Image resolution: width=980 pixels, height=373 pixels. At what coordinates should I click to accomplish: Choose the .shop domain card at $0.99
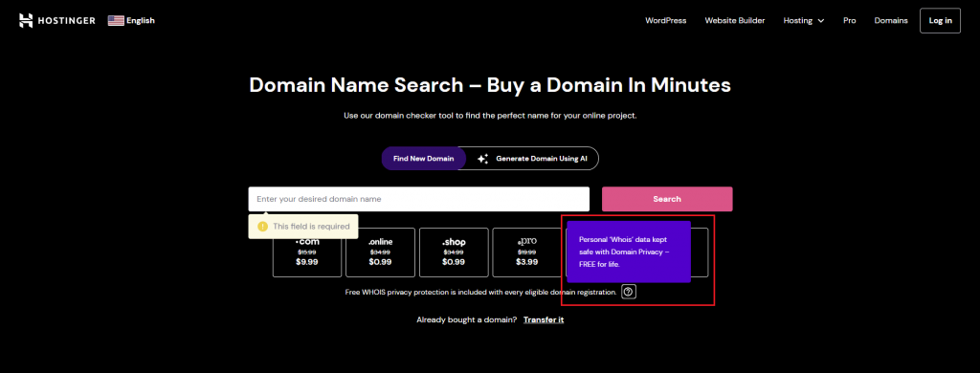coord(454,252)
